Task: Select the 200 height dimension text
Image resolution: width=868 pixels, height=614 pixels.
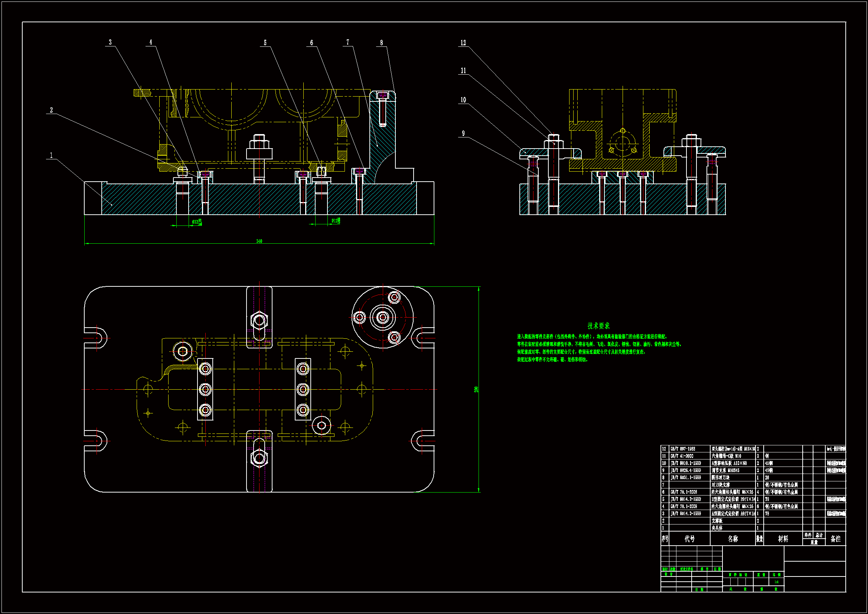Action: pos(476,389)
